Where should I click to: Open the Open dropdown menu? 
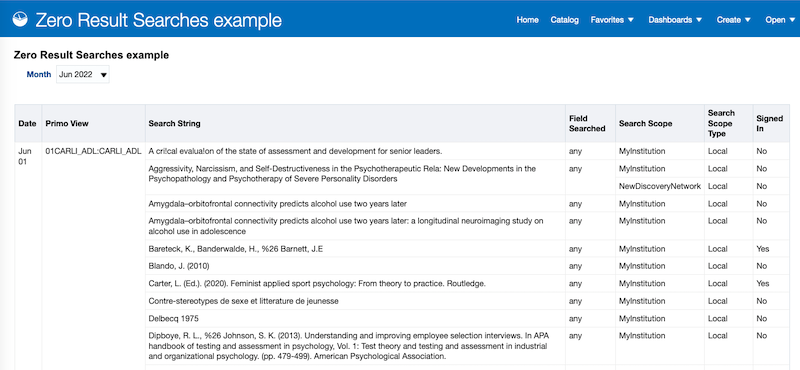(x=780, y=20)
